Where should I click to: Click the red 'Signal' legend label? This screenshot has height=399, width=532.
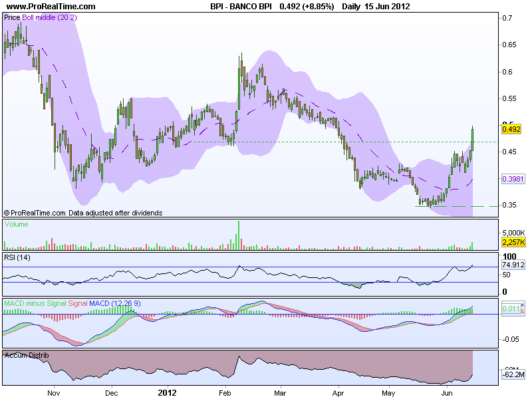pos(78,303)
